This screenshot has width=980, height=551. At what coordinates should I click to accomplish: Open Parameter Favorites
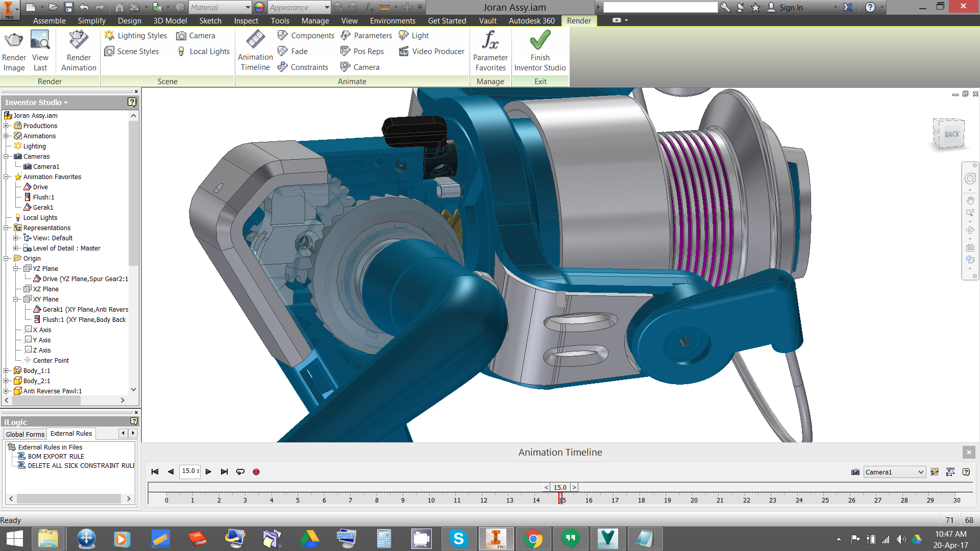click(x=490, y=51)
